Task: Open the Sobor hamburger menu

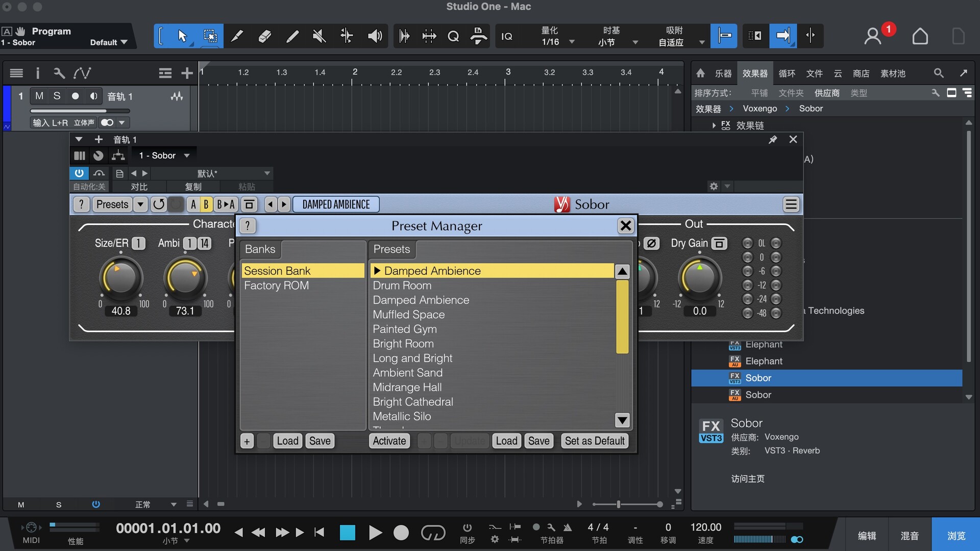Action: [791, 205]
